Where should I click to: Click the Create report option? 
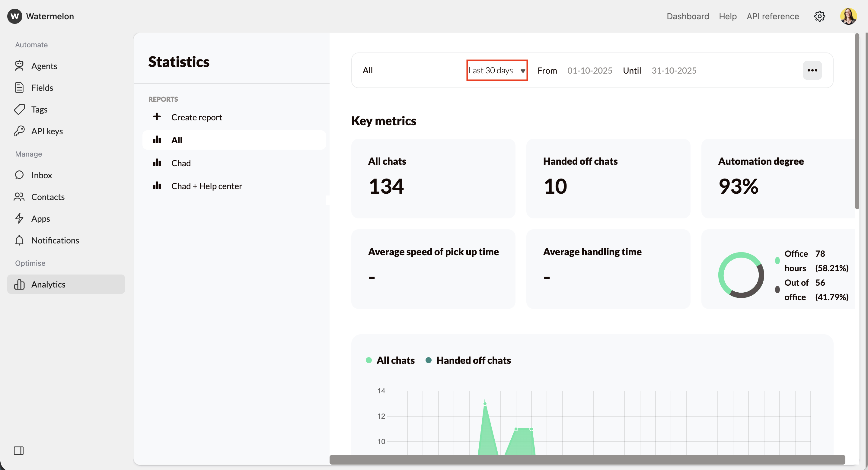click(196, 117)
